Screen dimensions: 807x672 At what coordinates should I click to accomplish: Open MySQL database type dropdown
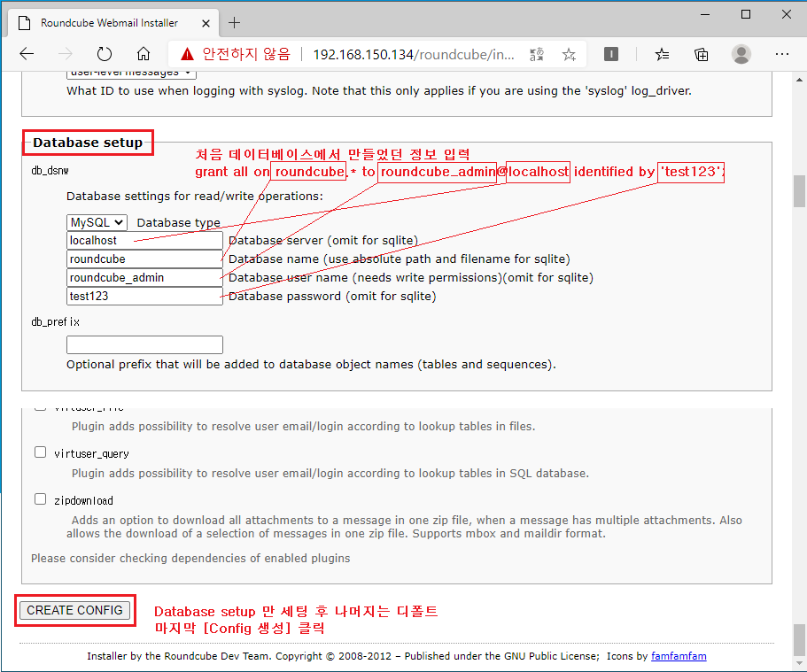(97, 222)
